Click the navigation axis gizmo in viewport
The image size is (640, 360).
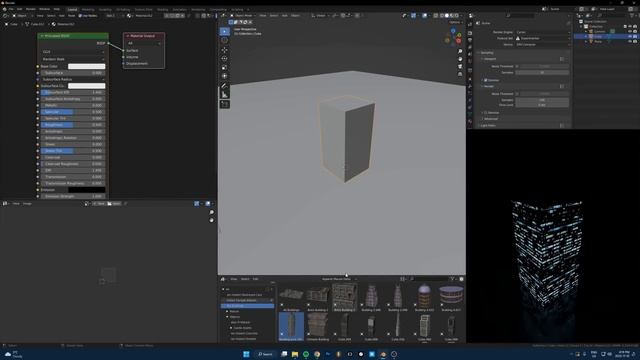(453, 37)
